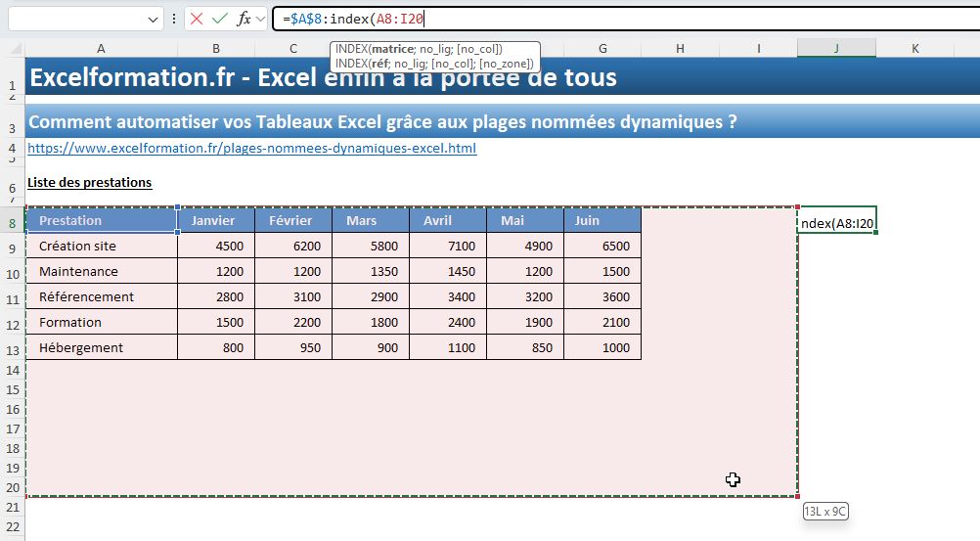
Task: Select the Formation cell
Action: [102, 322]
